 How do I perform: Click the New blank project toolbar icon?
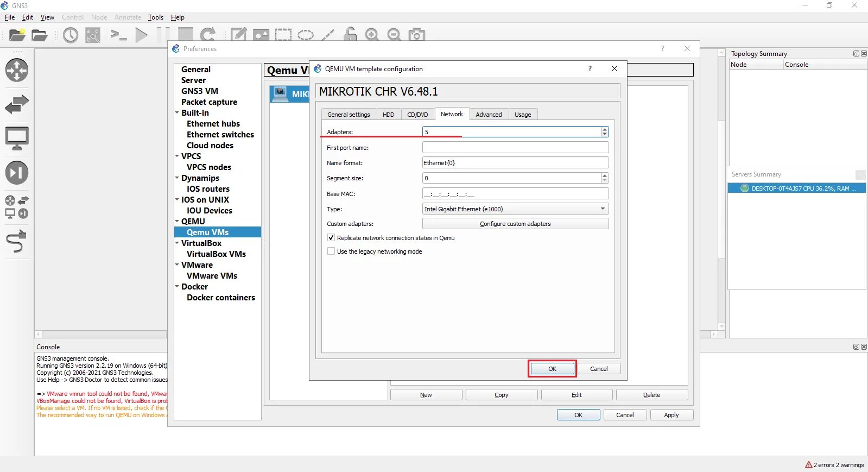click(17, 35)
